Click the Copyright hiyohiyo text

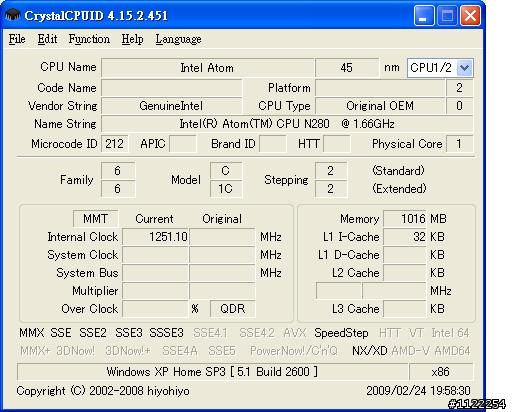tap(103, 391)
